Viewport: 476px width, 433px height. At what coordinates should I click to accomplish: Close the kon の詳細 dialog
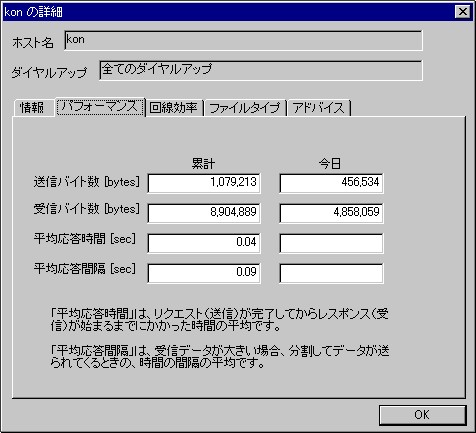tap(463, 12)
